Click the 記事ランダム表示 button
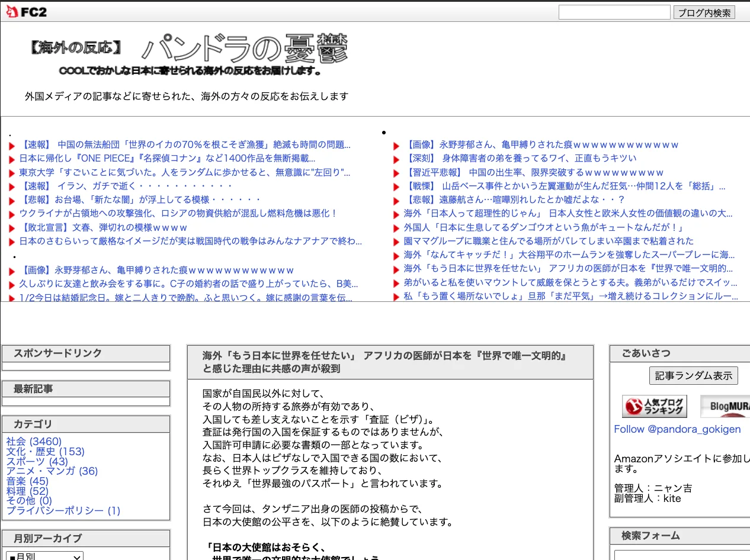 (694, 375)
